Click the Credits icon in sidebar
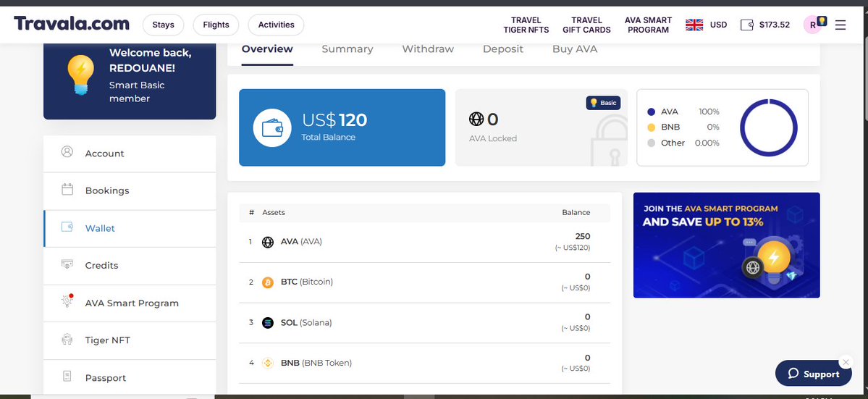The image size is (868, 399). [x=67, y=264]
